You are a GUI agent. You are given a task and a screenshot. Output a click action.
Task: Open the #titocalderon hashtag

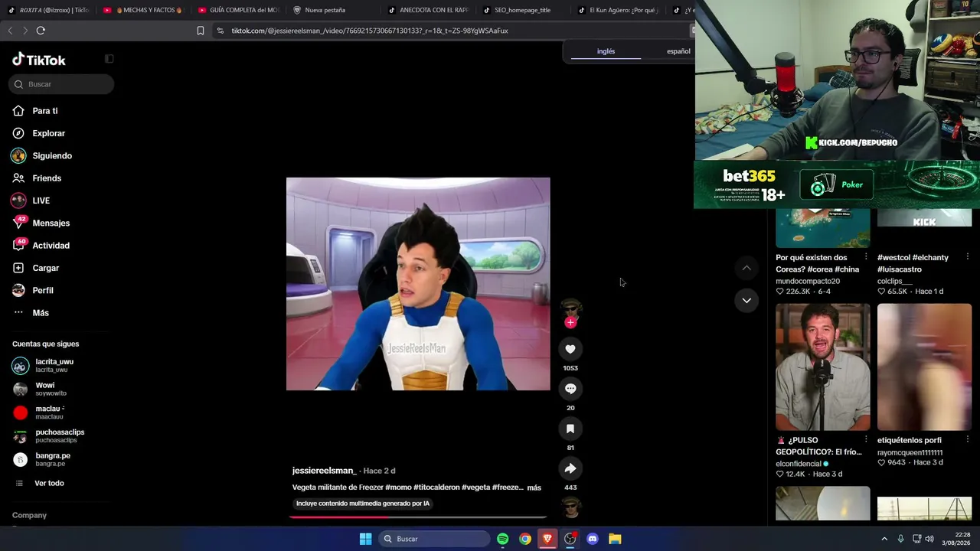[x=436, y=487]
